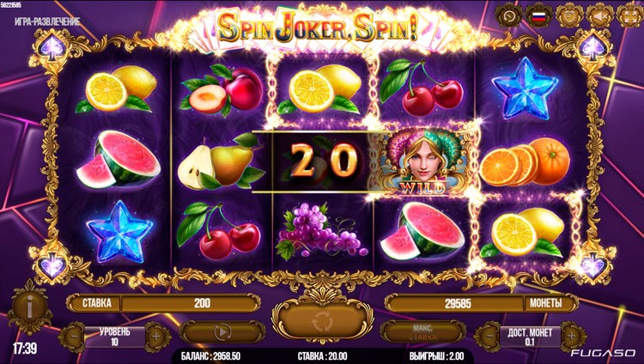Click the Ставка 200 field

pos(162,303)
